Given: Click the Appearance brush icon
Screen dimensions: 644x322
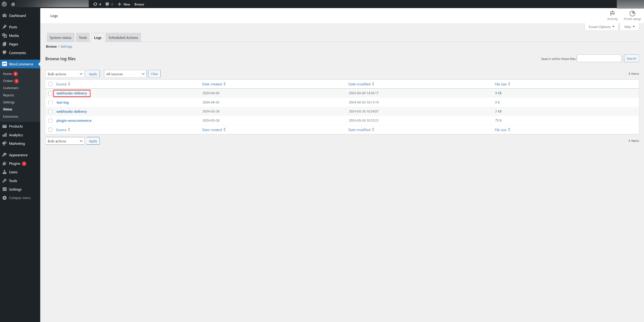Looking at the screenshot, I should (x=5, y=155).
